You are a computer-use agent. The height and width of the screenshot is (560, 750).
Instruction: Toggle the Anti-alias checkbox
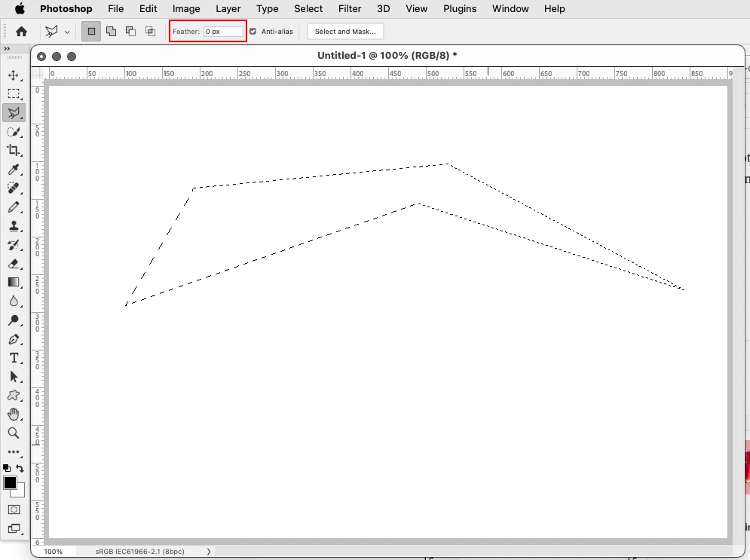(253, 32)
